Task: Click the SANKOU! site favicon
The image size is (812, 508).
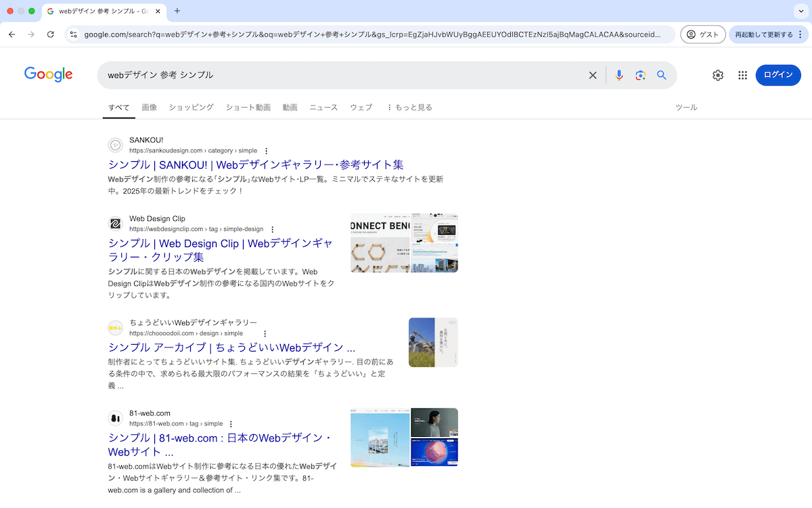Action: [115, 145]
